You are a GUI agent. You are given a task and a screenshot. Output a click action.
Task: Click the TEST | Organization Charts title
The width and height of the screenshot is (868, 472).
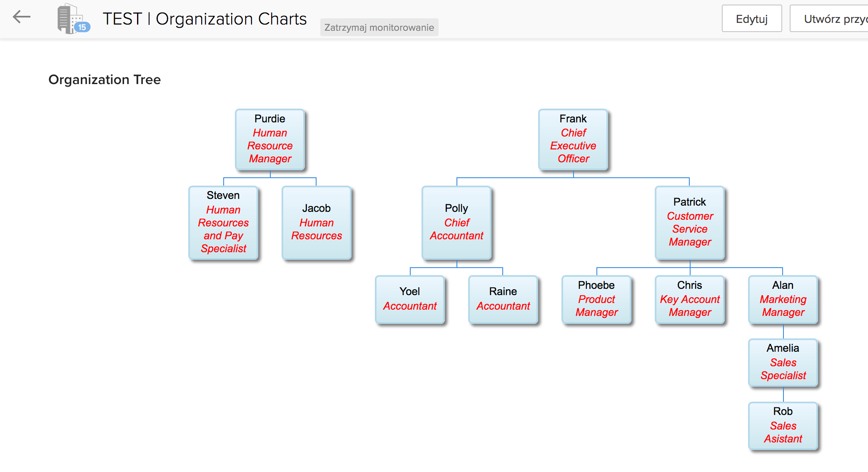click(205, 19)
